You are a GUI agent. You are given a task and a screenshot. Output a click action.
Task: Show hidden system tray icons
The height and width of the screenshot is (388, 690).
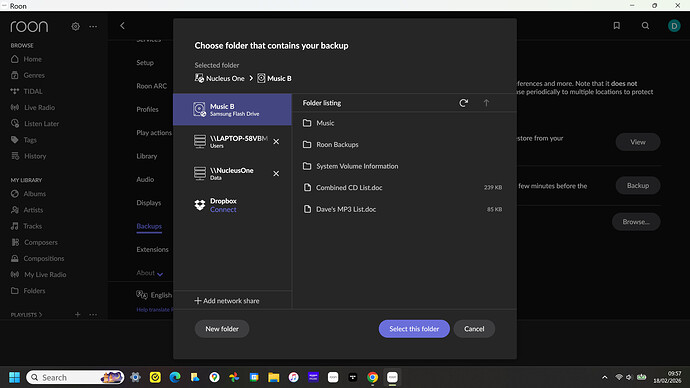605,377
